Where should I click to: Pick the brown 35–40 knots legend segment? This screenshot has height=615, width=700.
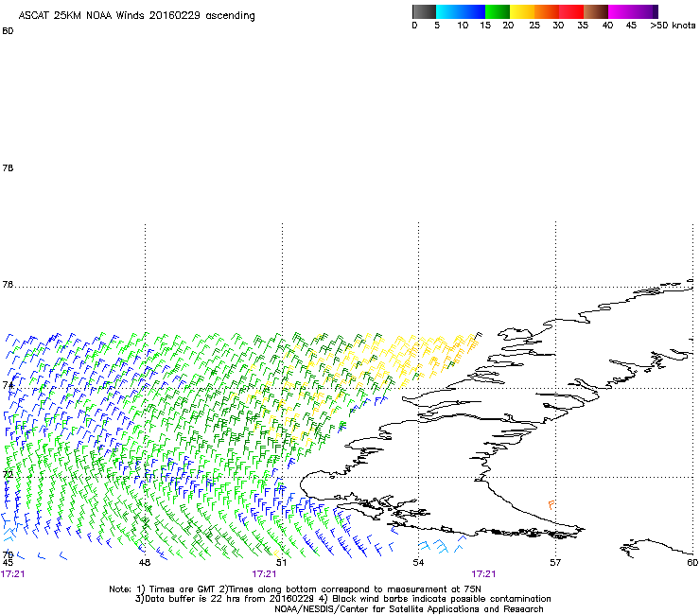pyautogui.click(x=596, y=11)
